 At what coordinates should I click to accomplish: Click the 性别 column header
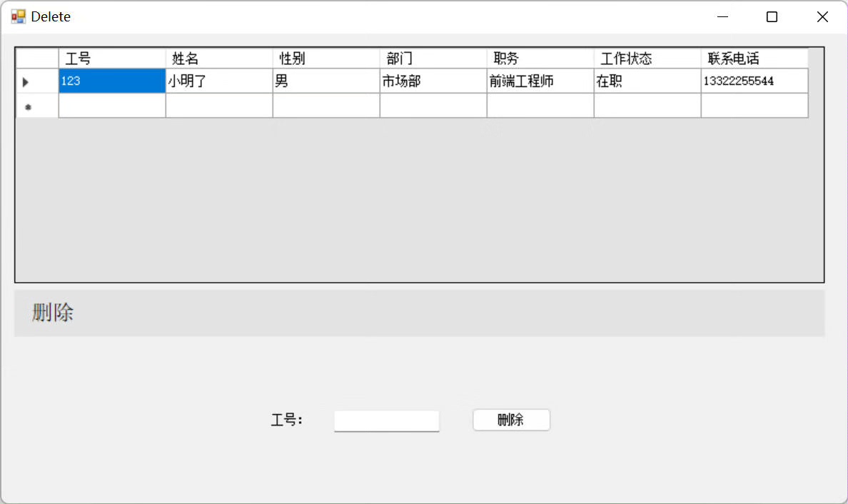click(x=326, y=59)
